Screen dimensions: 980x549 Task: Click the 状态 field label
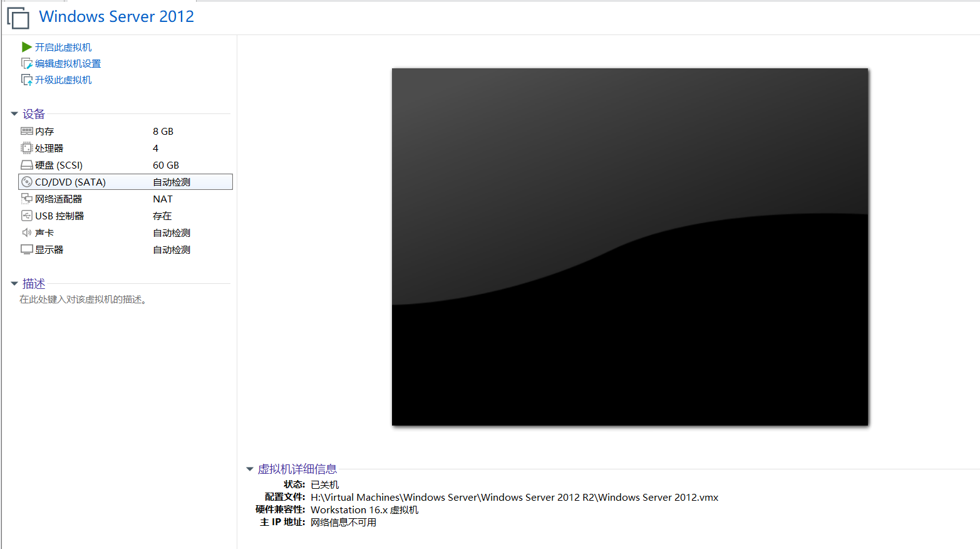[294, 484]
